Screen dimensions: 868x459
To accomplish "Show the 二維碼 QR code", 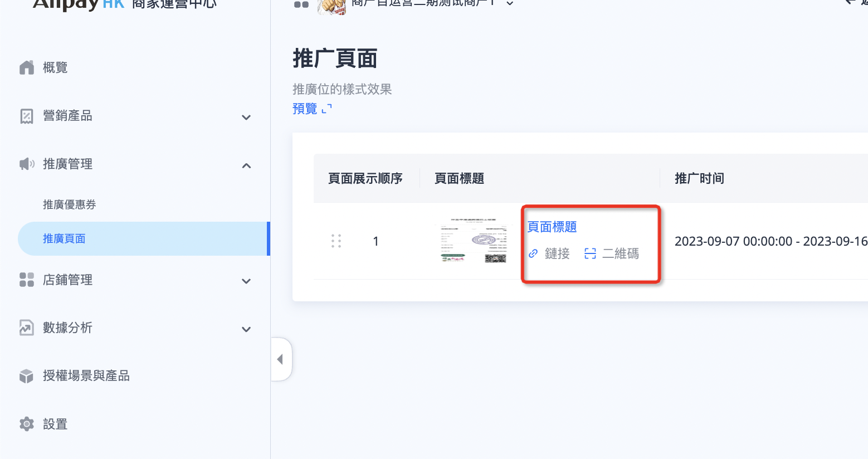I will point(612,253).
